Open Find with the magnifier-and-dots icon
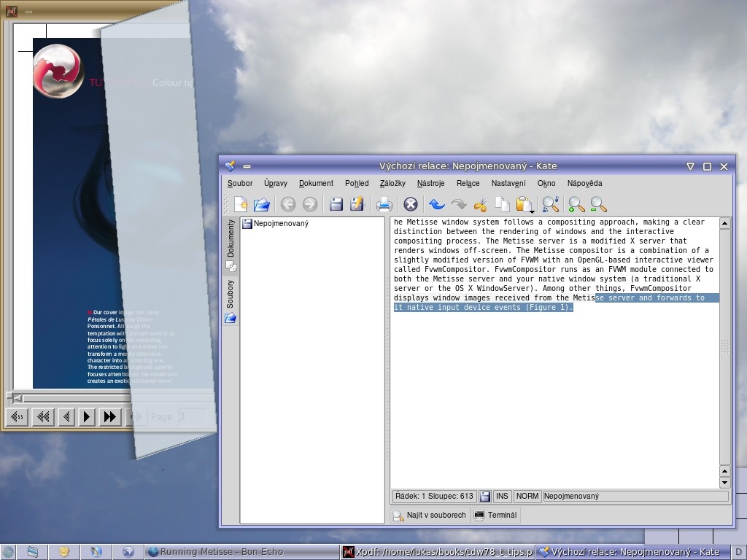The height and width of the screenshot is (560, 747). click(550, 204)
